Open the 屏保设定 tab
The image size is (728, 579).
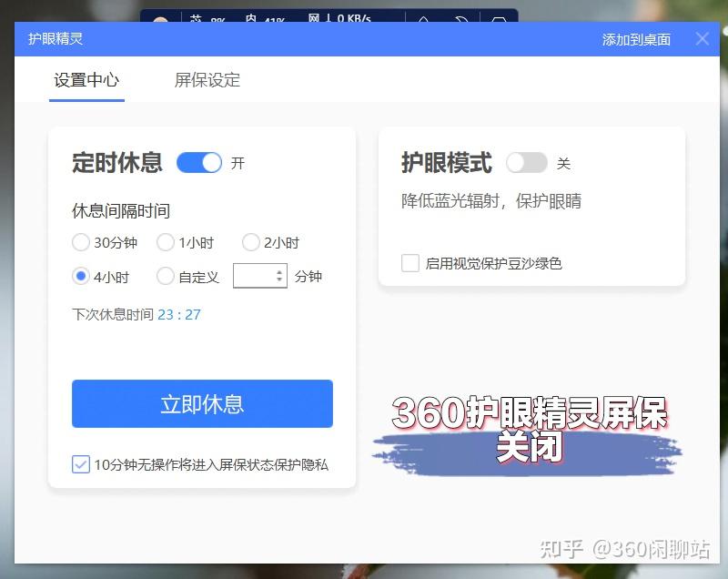(207, 80)
